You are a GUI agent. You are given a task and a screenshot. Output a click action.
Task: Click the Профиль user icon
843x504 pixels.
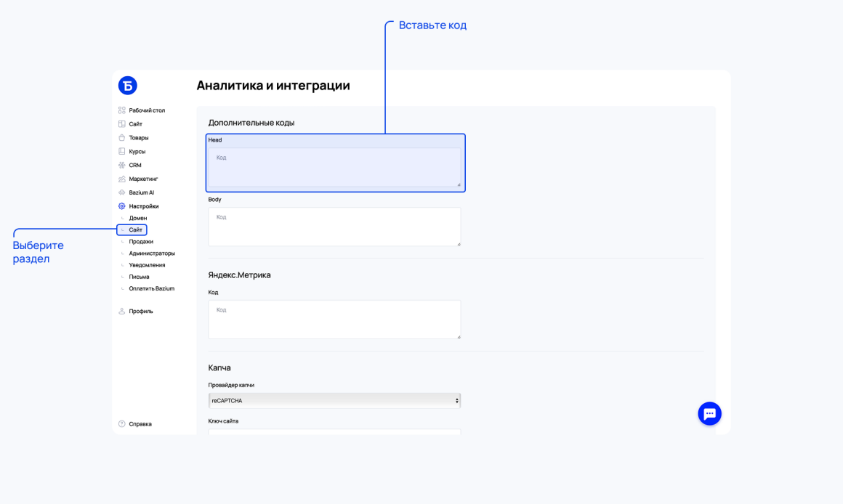[x=122, y=311]
